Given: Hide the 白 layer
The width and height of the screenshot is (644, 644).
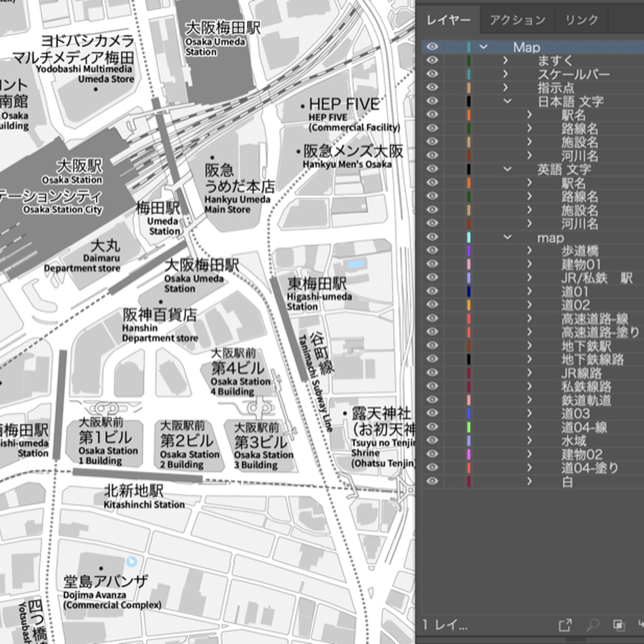Looking at the screenshot, I should click(x=432, y=481).
